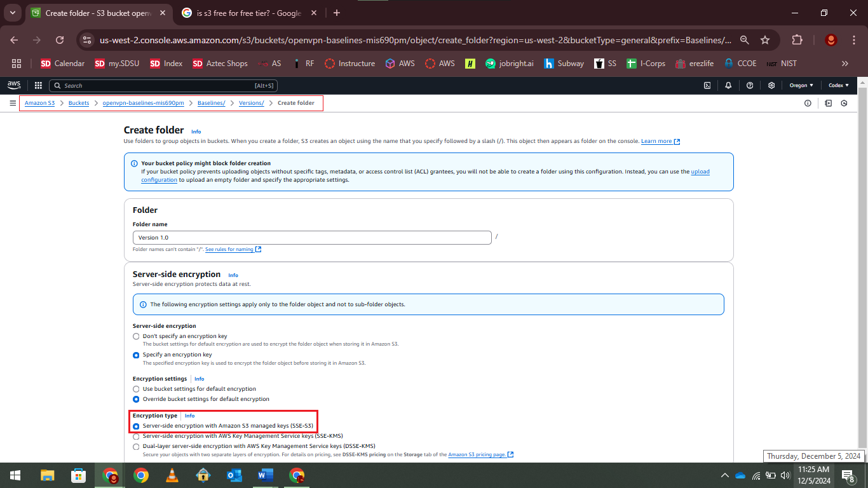Screen dimensions: 868x488
Task: Open the S3 side navigation hamburger menu
Action: click(13, 103)
